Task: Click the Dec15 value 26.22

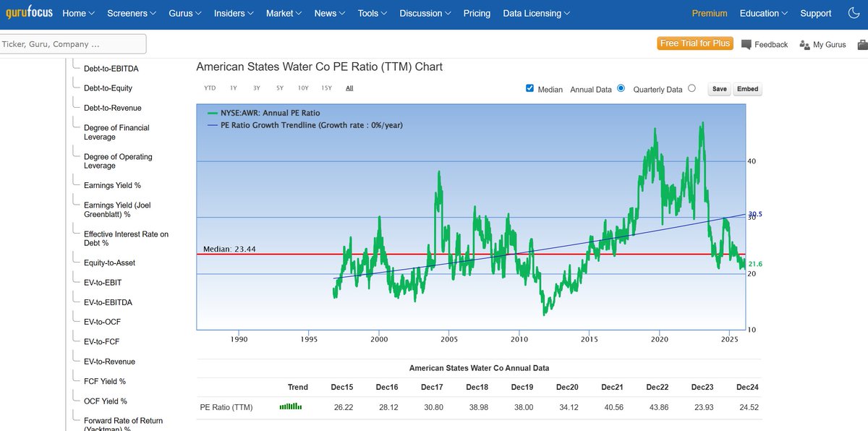Action: click(x=344, y=407)
